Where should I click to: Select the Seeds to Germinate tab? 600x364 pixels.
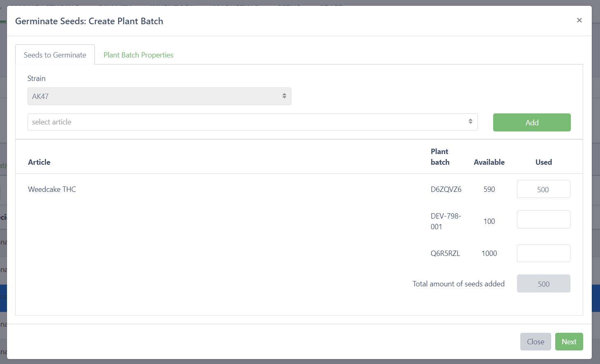pyautogui.click(x=55, y=55)
